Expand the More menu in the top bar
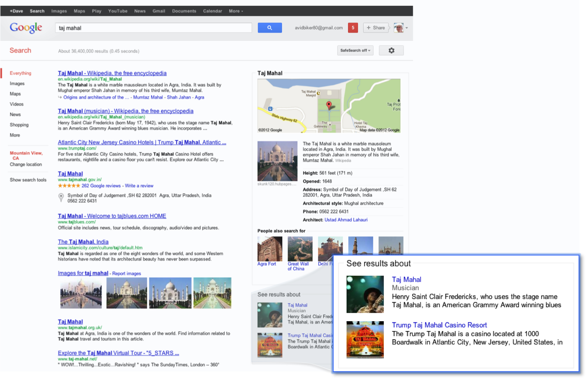Viewport: 588px width, 381px height. [x=234, y=11]
